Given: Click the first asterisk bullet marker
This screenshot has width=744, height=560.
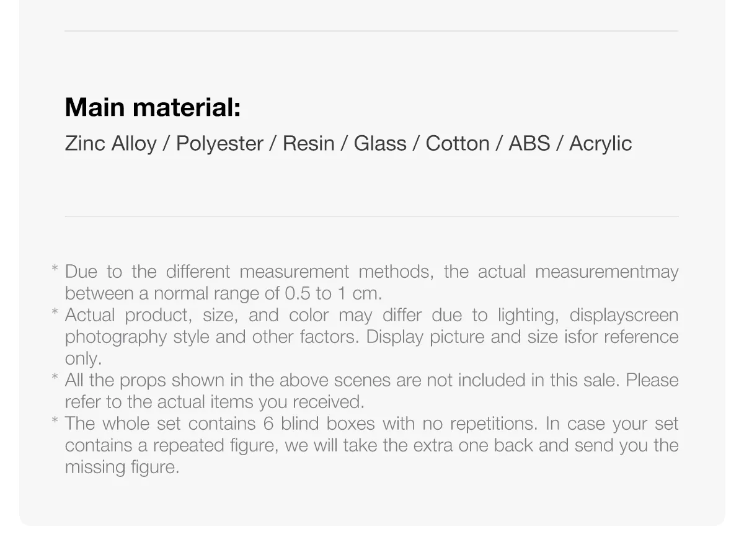Looking at the screenshot, I should pyautogui.click(x=55, y=269).
